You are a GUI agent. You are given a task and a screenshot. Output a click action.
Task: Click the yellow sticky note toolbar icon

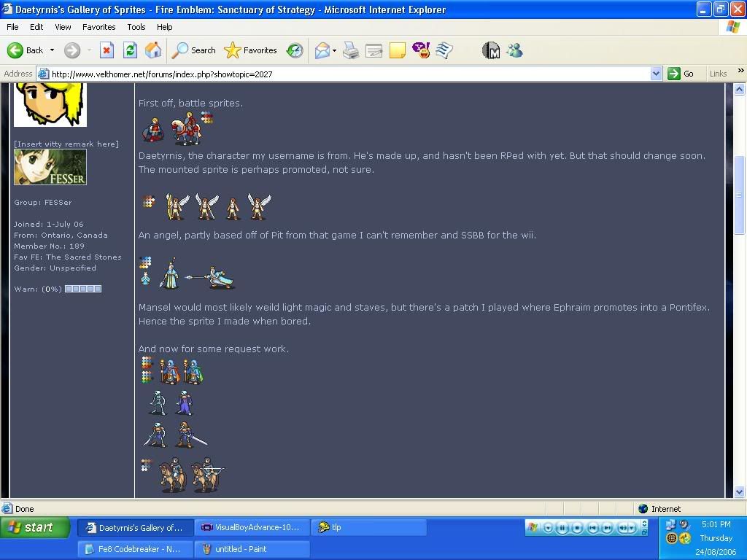coord(398,50)
